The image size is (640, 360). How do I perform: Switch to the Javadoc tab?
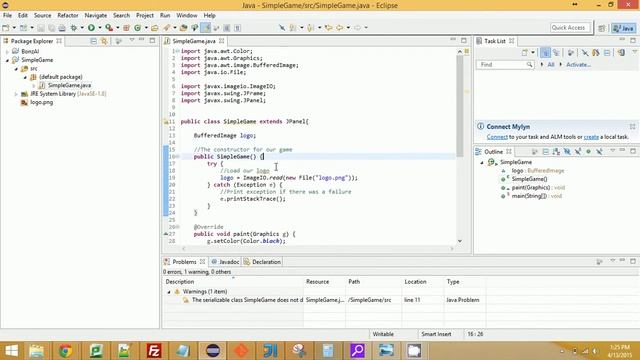tap(225, 262)
